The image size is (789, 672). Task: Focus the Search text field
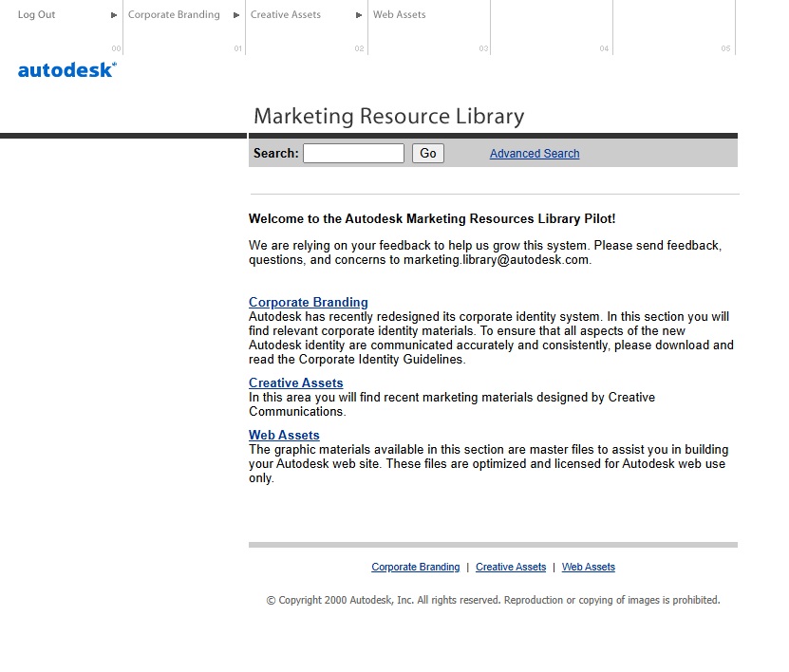click(353, 154)
